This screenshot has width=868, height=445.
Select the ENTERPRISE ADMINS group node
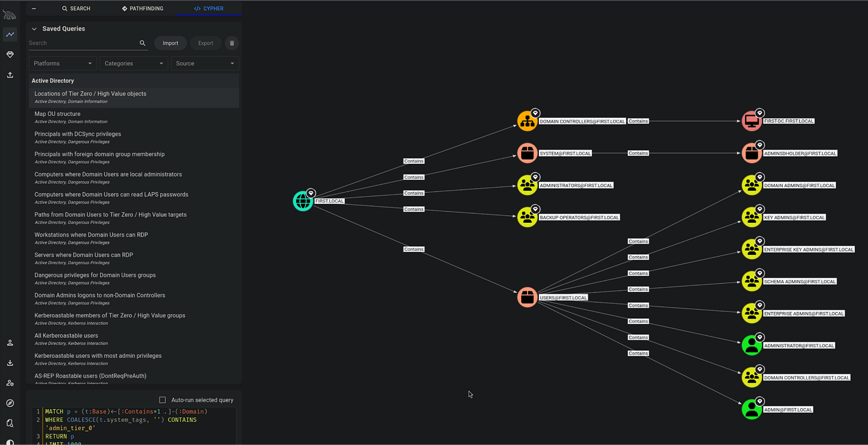click(x=751, y=313)
